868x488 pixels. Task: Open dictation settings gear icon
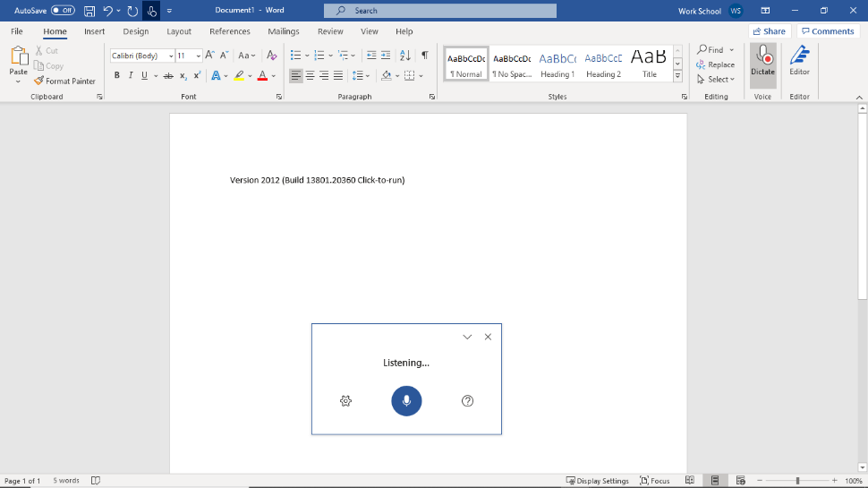click(345, 401)
